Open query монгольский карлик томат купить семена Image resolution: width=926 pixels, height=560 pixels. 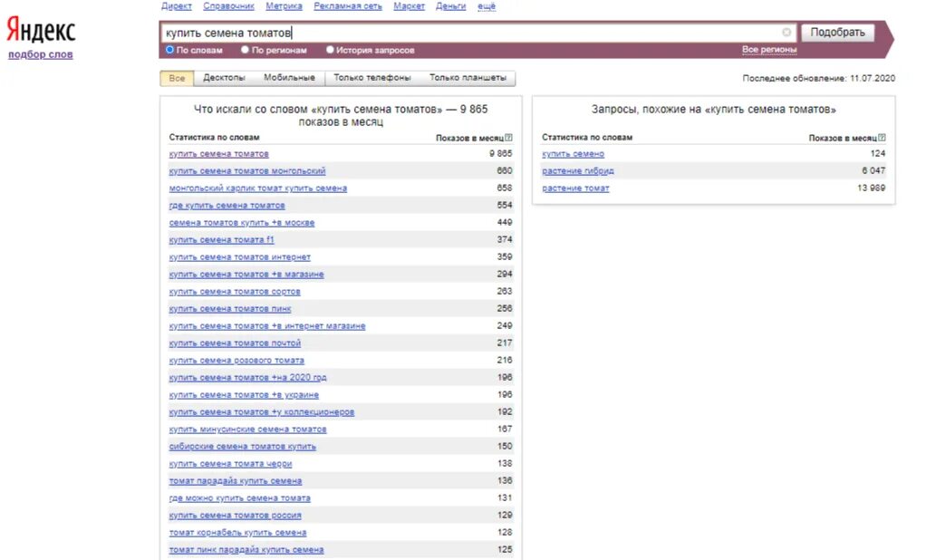(258, 188)
